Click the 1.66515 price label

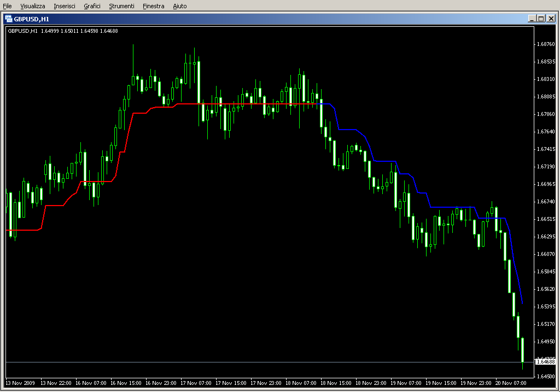pos(546,219)
